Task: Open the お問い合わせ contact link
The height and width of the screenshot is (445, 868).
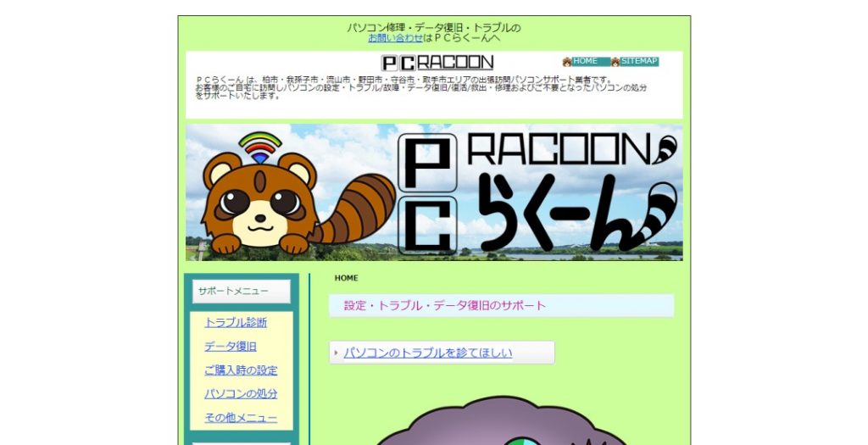Action: (395, 38)
